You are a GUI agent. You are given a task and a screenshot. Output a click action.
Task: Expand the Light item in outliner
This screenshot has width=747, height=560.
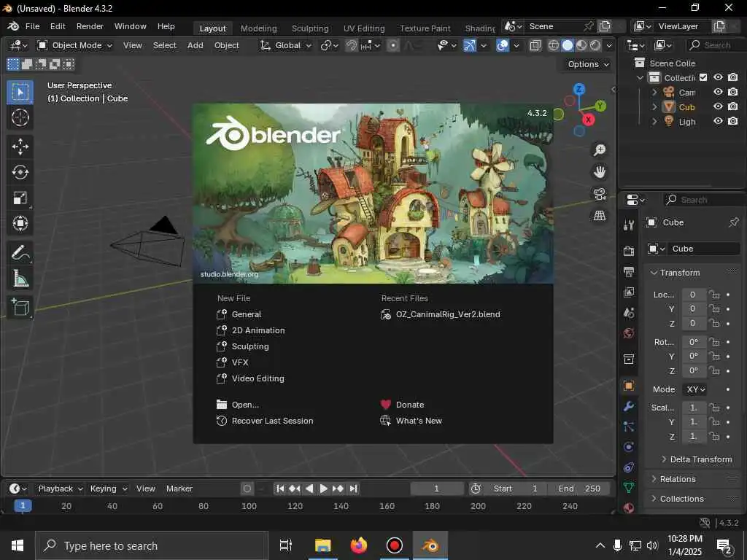pyautogui.click(x=654, y=122)
